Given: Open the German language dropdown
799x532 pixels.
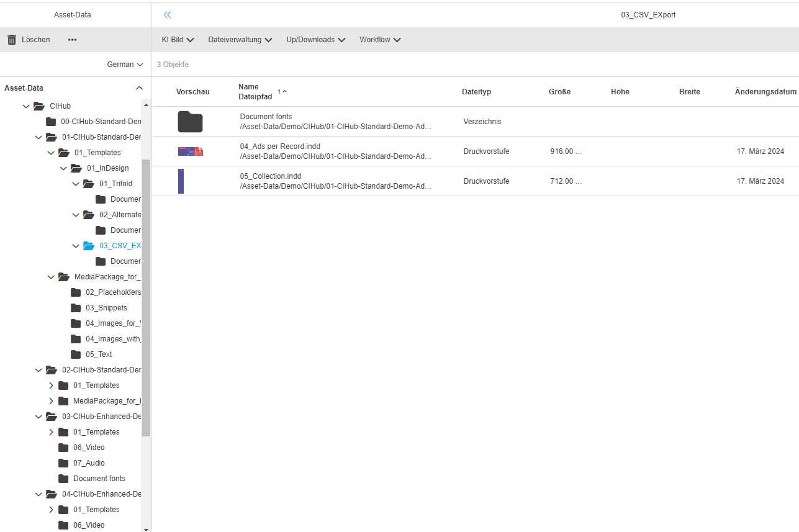Looking at the screenshot, I should click(x=125, y=65).
